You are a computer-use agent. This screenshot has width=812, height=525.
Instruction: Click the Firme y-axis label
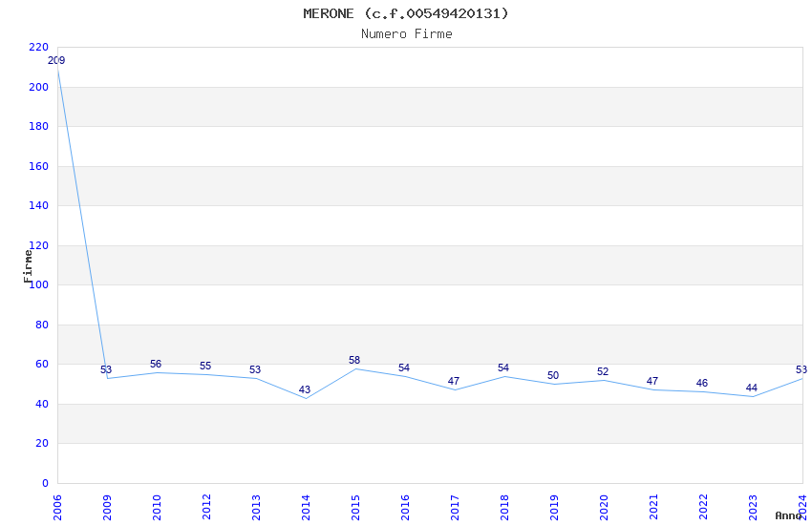point(28,265)
